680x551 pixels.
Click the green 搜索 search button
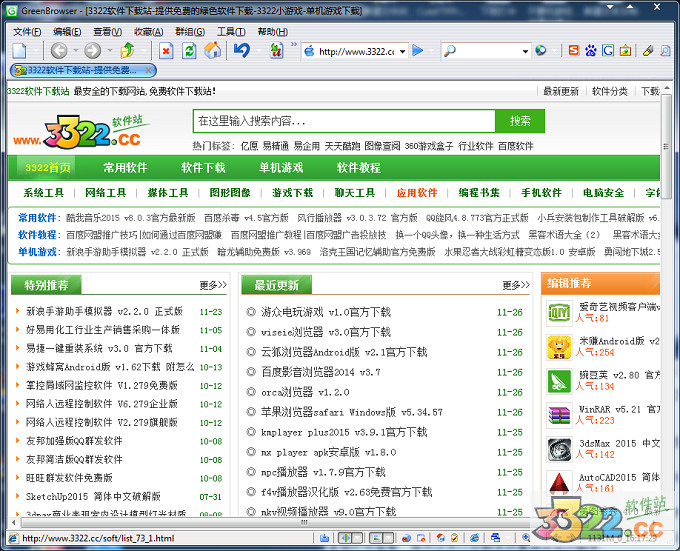tap(520, 121)
